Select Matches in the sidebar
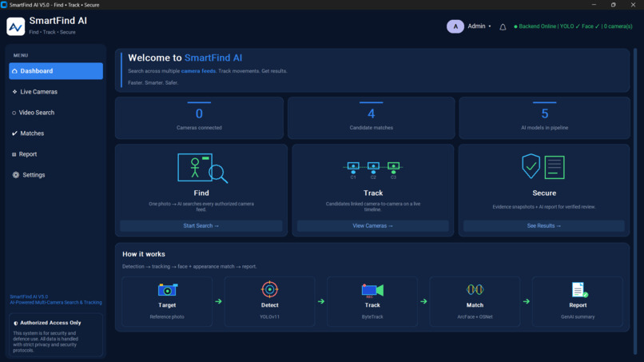The width and height of the screenshot is (644, 362). click(56, 133)
